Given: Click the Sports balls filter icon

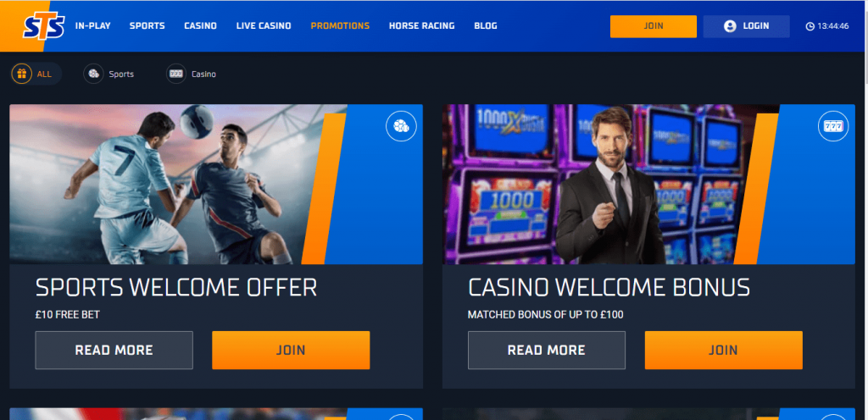Looking at the screenshot, I should tap(93, 74).
